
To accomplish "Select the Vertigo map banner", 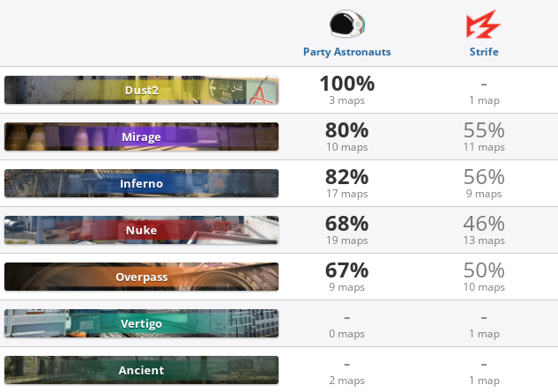I will (141, 323).
